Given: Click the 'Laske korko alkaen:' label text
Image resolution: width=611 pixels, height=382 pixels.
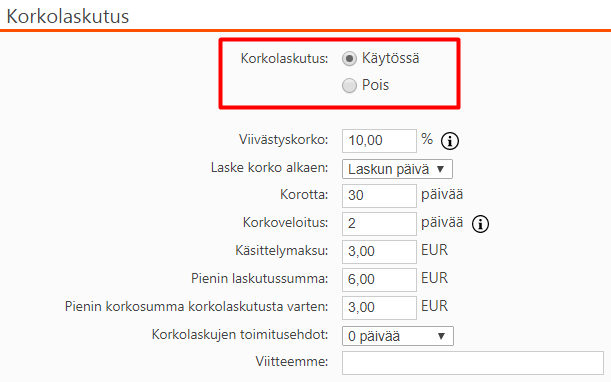Looking at the screenshot, I should (269, 168).
